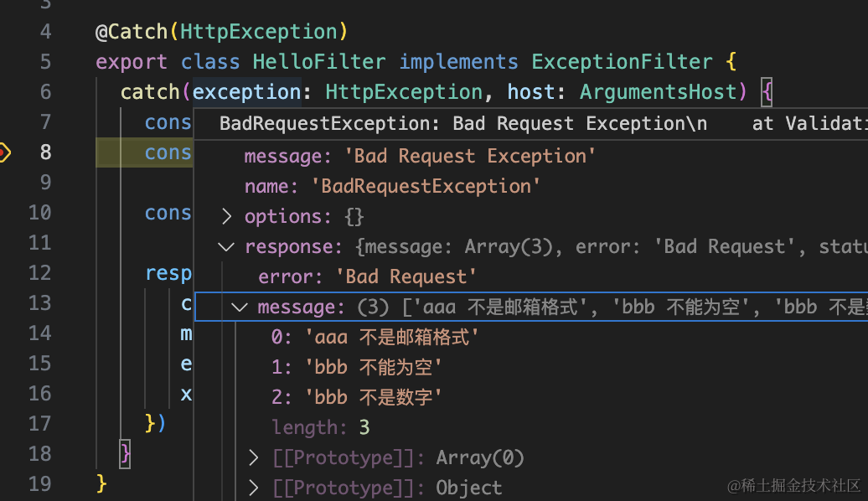Expand the options property

point(226,216)
